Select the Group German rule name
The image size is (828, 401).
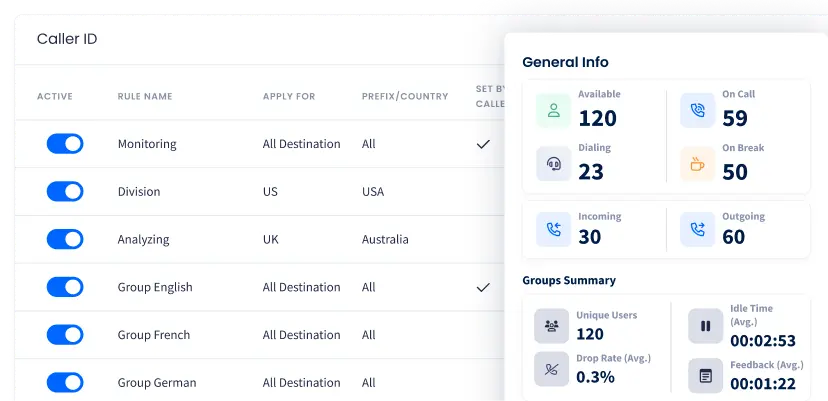157,383
